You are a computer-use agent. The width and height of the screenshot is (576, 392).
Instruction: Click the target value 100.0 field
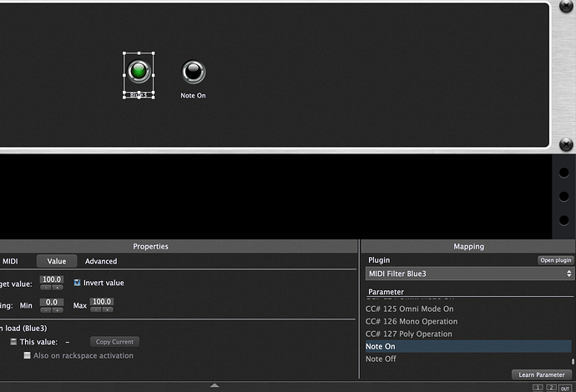click(52, 279)
